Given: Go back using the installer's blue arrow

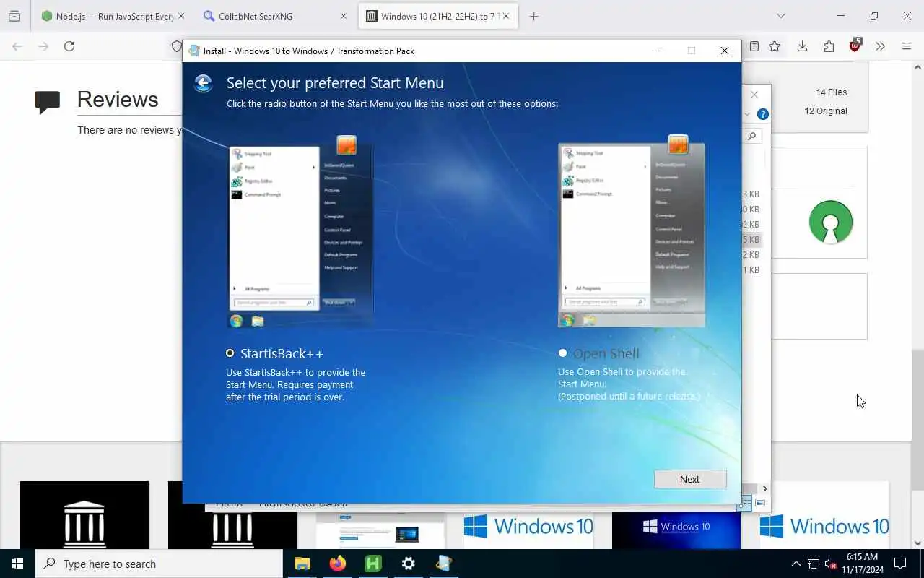Looking at the screenshot, I should 204,83.
